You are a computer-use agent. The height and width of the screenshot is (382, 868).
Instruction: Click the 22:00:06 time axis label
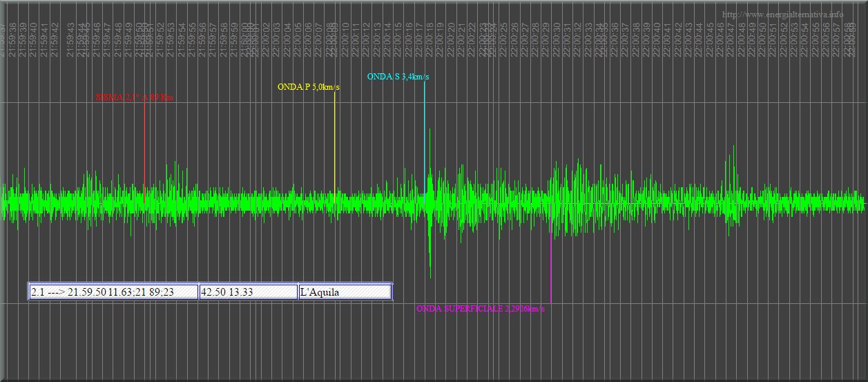tap(309, 39)
